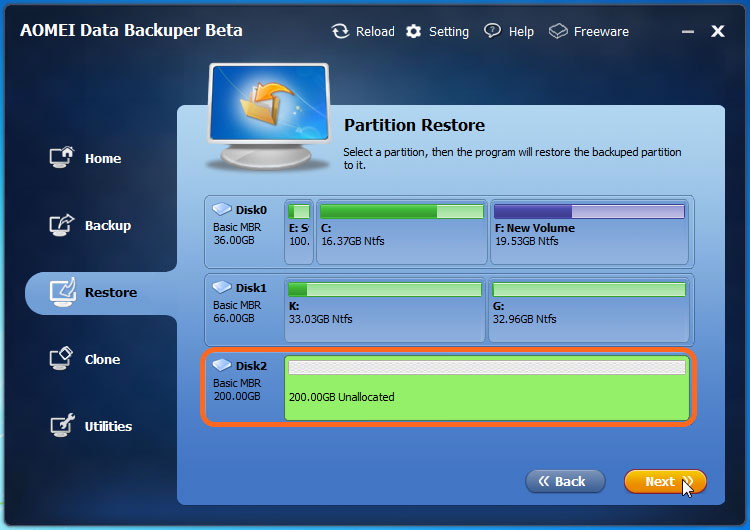This screenshot has height=530, width=750.
Task: Open the Setting label
Action: [449, 32]
